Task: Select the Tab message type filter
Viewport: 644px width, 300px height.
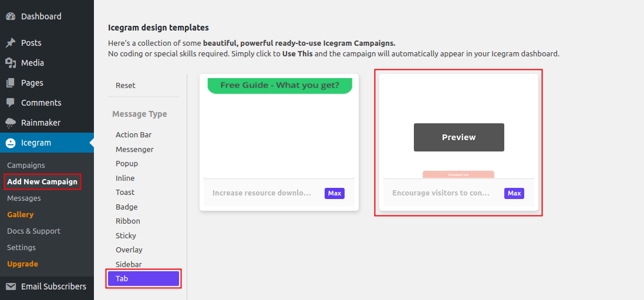Action: 143,279
